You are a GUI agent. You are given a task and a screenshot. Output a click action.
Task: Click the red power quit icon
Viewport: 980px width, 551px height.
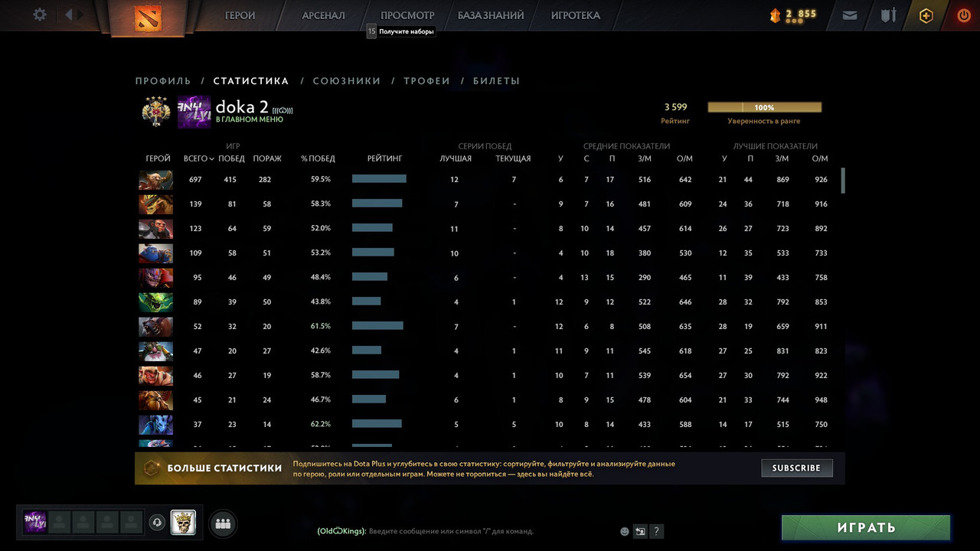point(964,15)
